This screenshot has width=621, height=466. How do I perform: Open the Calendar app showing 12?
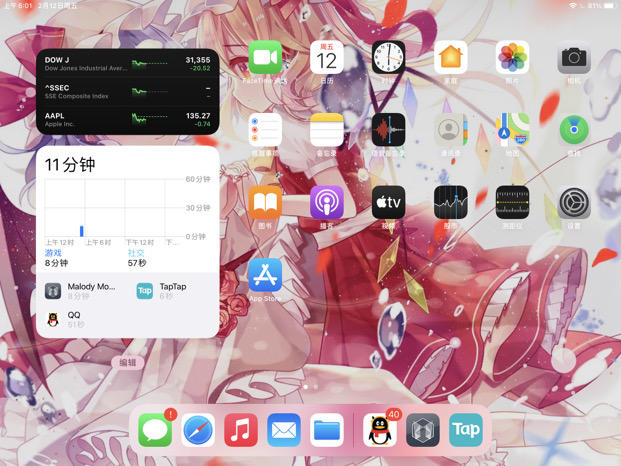pos(326,57)
